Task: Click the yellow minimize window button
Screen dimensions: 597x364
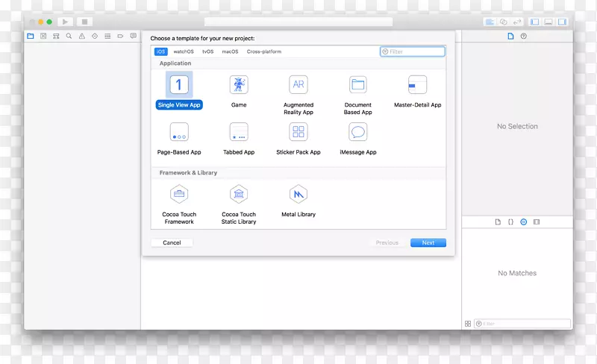Action: point(41,22)
